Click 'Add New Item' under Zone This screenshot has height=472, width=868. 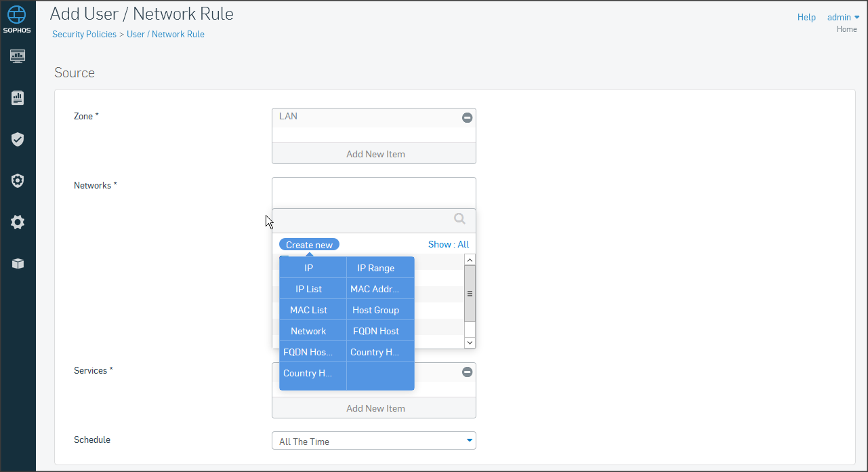375,154
